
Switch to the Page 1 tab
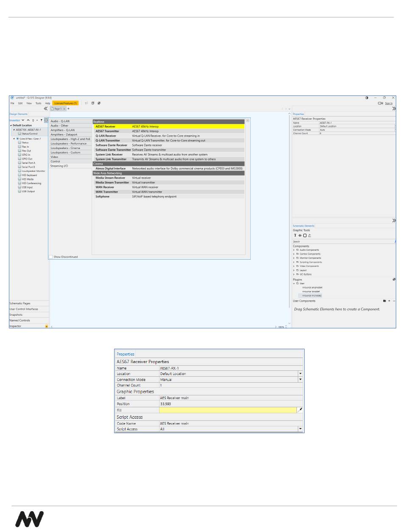pos(58,109)
